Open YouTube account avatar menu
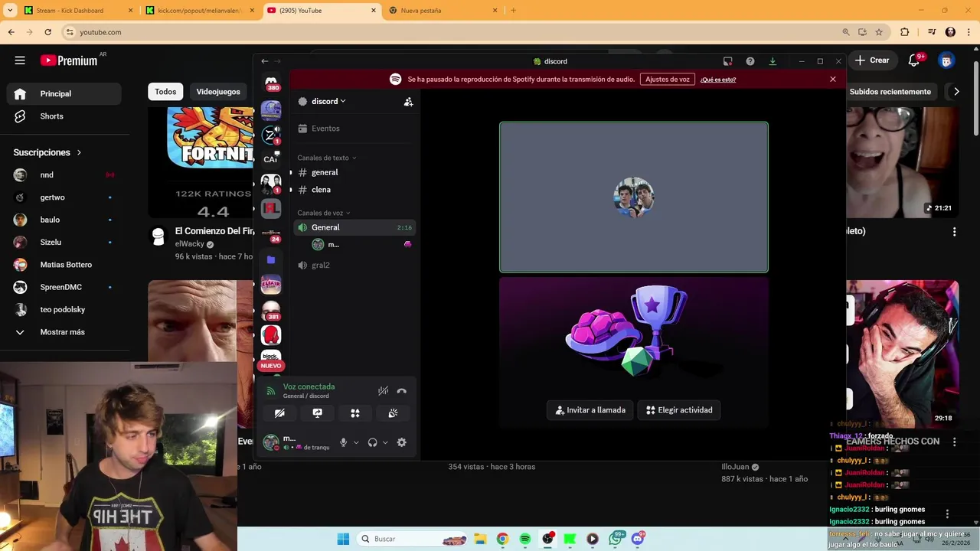The height and width of the screenshot is (551, 980). pyautogui.click(x=946, y=60)
